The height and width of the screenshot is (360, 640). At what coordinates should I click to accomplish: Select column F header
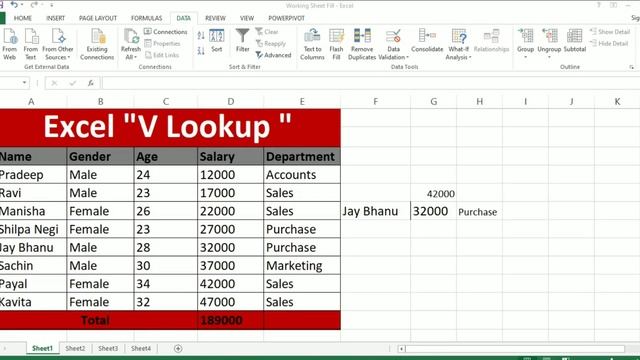click(376, 101)
